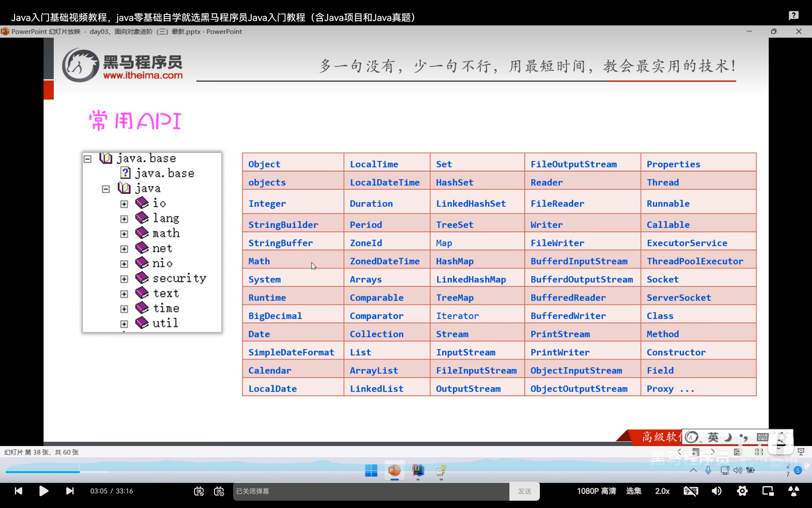Click the battery tray icon
This screenshot has height=508, width=812.
750,470
